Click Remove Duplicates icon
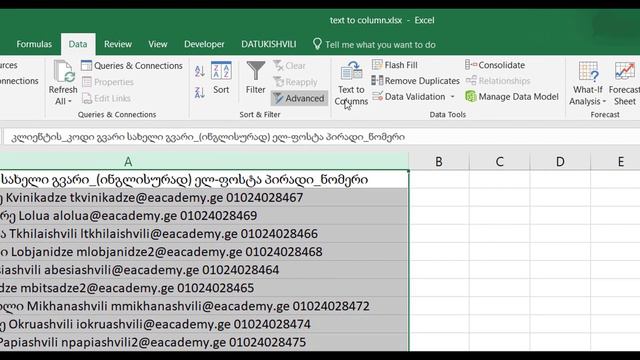 (x=377, y=81)
